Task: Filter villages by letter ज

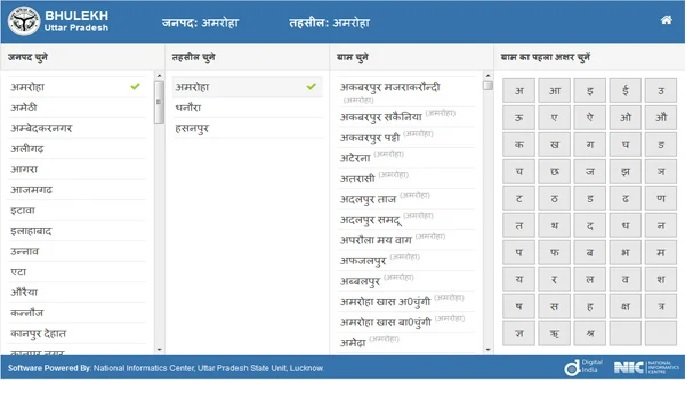Action: (x=590, y=172)
